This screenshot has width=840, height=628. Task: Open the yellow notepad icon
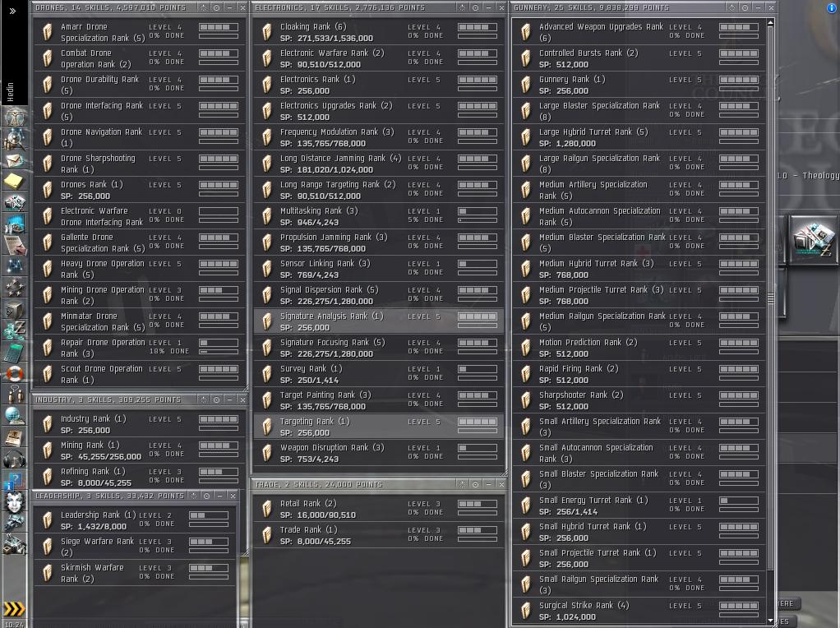click(15, 181)
